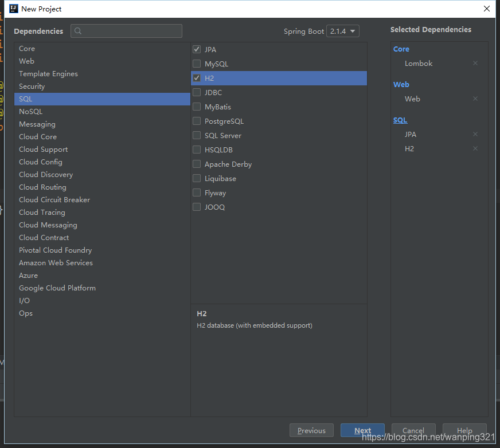
Task: Open the Cloud Config category
Action: (x=102, y=162)
